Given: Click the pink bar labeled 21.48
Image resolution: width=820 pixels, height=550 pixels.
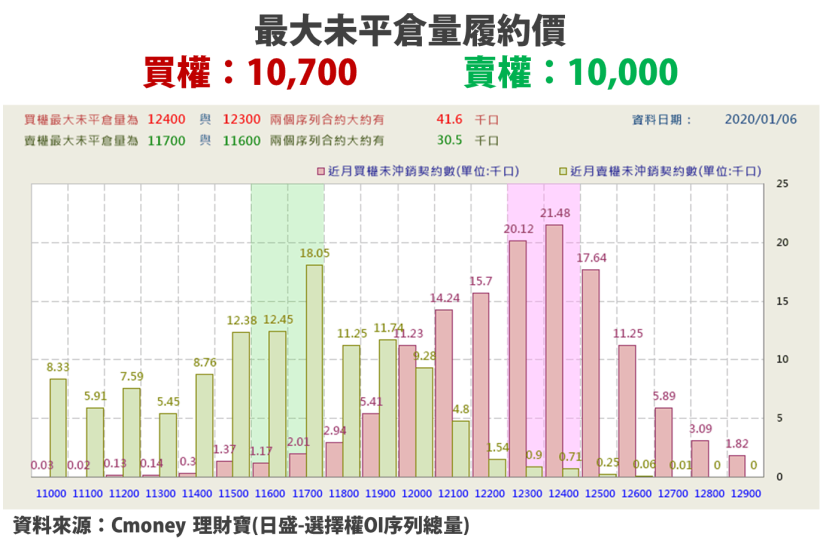Looking at the screenshot, I should [x=554, y=351].
